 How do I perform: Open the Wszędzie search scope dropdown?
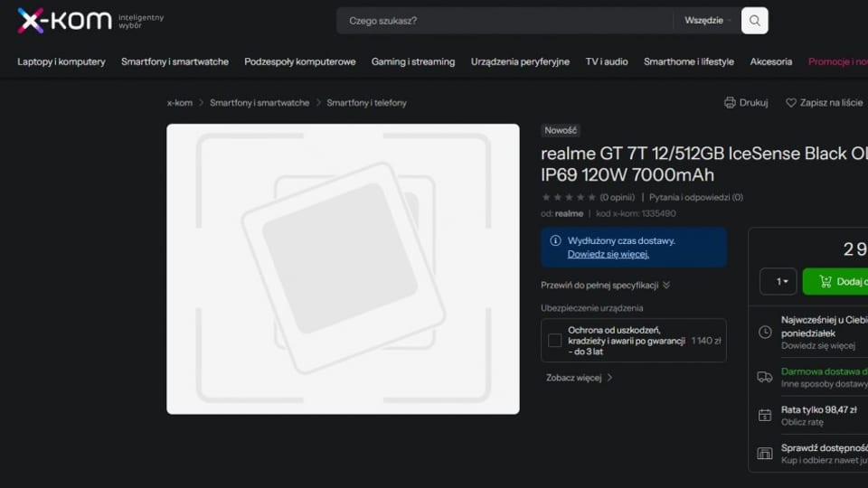(x=707, y=21)
